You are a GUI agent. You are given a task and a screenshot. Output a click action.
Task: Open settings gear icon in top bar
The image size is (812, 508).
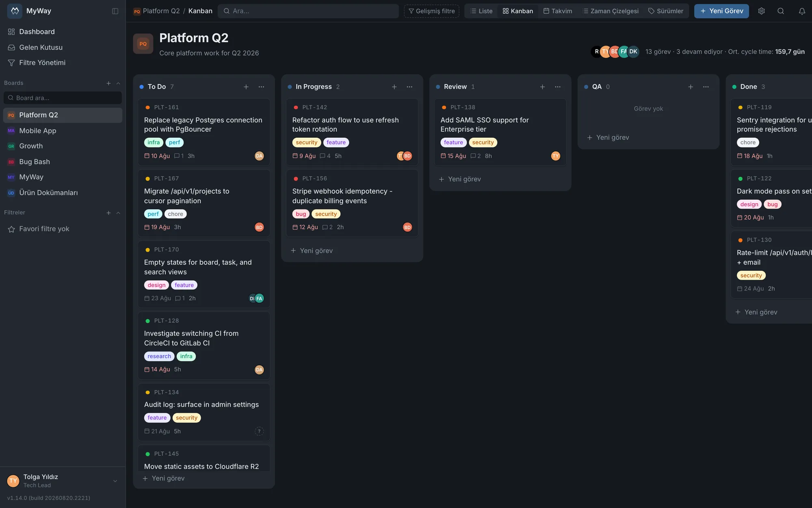click(761, 11)
